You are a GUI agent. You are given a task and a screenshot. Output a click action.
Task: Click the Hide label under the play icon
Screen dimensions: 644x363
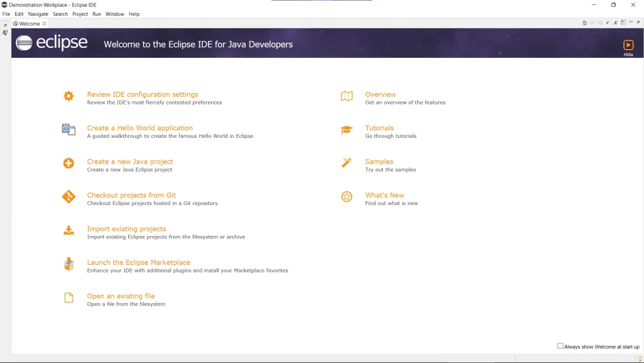pos(628,55)
